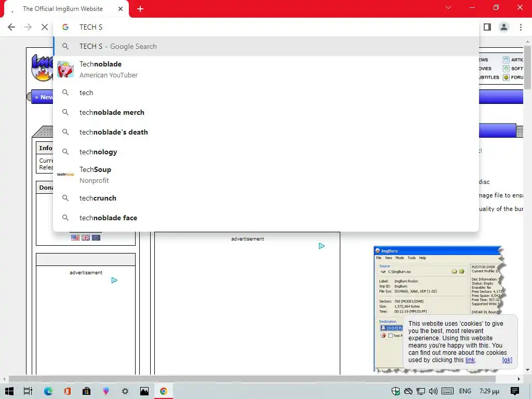Open Microsoft Store from taskbar
The height and width of the screenshot is (399, 532).
tap(87, 391)
